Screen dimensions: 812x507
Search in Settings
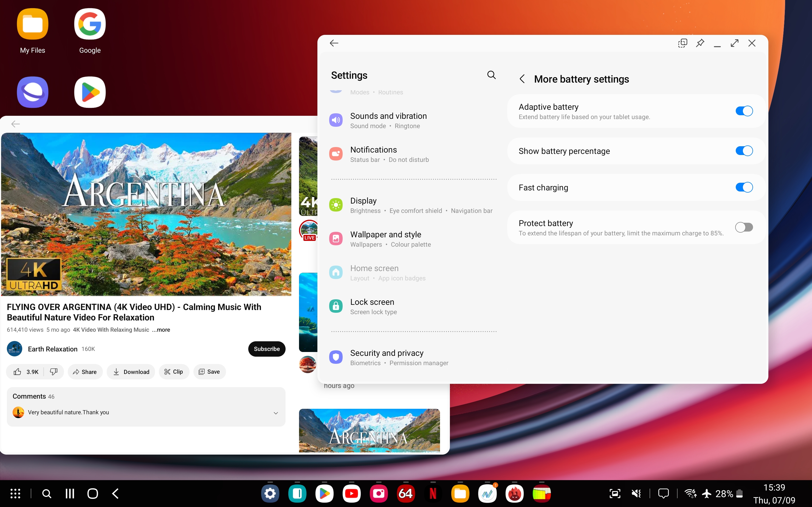491,75
